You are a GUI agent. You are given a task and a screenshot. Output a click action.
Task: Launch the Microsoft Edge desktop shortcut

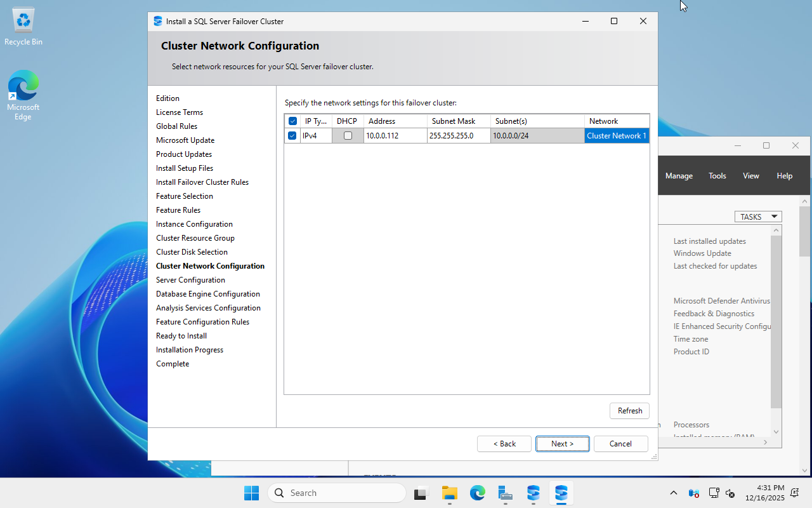tap(23, 86)
